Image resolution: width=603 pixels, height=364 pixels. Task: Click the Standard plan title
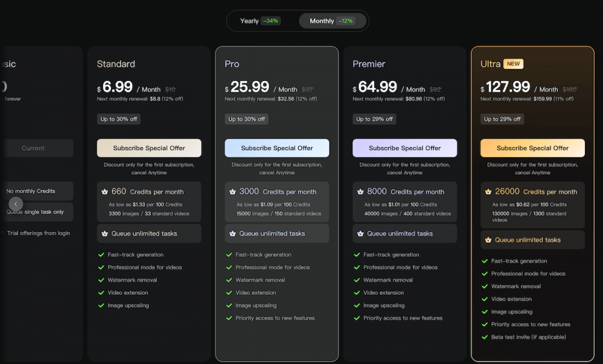coord(116,64)
